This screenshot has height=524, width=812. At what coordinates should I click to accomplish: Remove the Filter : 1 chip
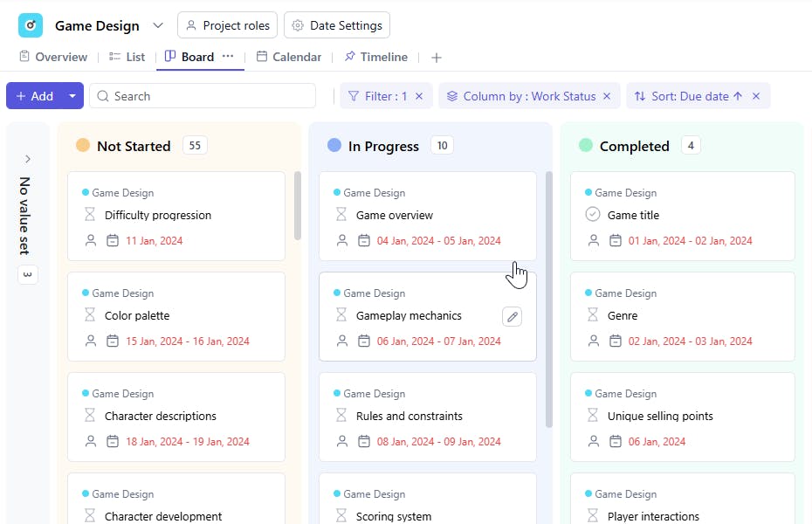click(419, 96)
